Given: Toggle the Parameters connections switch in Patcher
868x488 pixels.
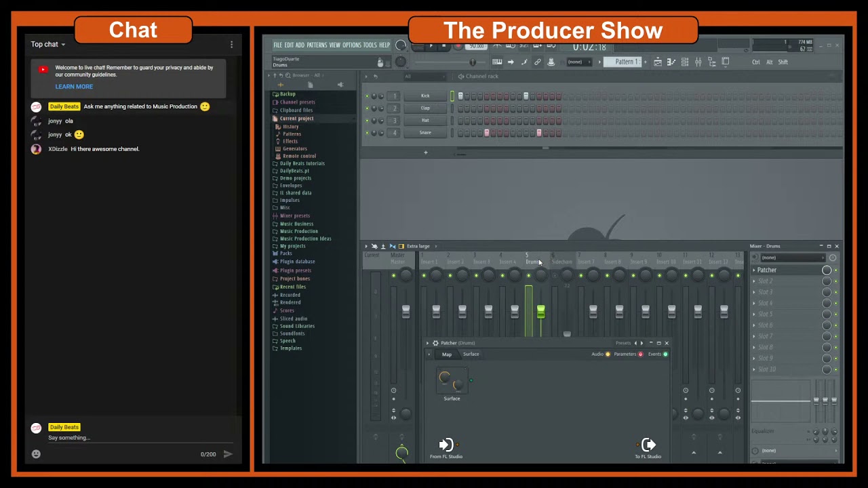Looking at the screenshot, I should [640, 354].
